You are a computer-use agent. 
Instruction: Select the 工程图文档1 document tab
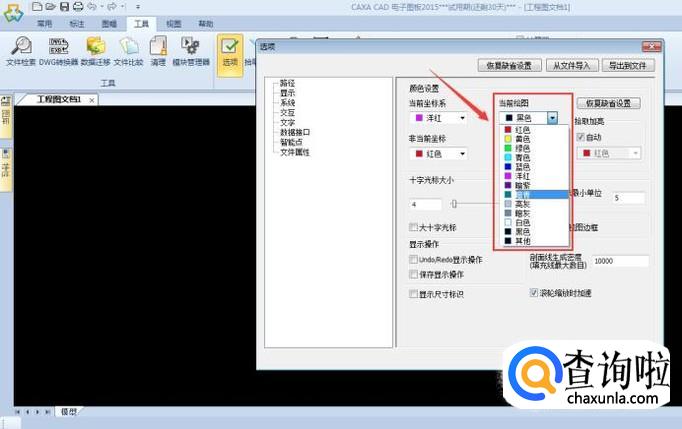(x=59, y=100)
